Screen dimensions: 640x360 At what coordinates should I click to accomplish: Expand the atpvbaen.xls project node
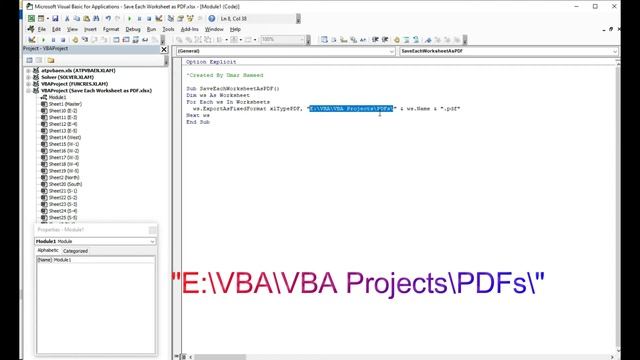[29, 71]
